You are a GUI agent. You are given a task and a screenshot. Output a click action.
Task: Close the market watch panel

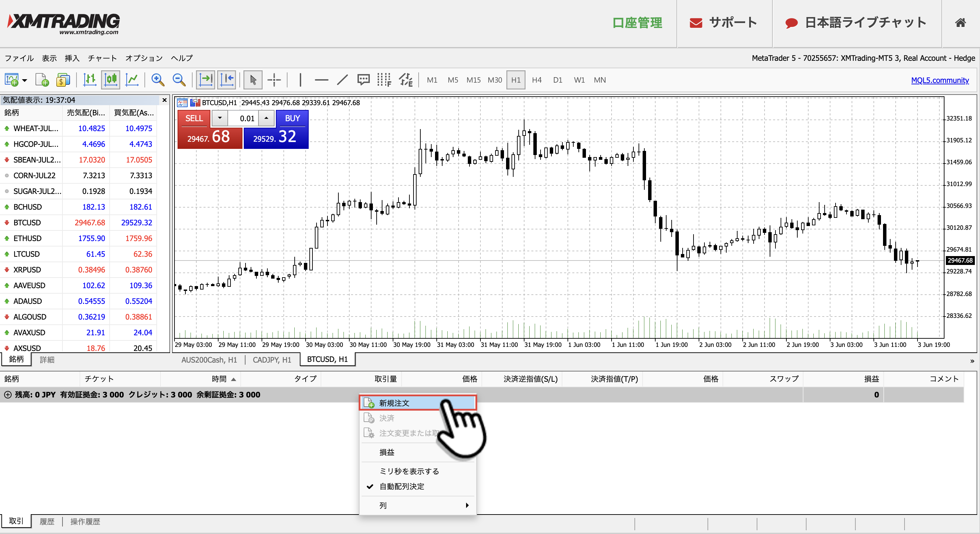click(x=164, y=100)
